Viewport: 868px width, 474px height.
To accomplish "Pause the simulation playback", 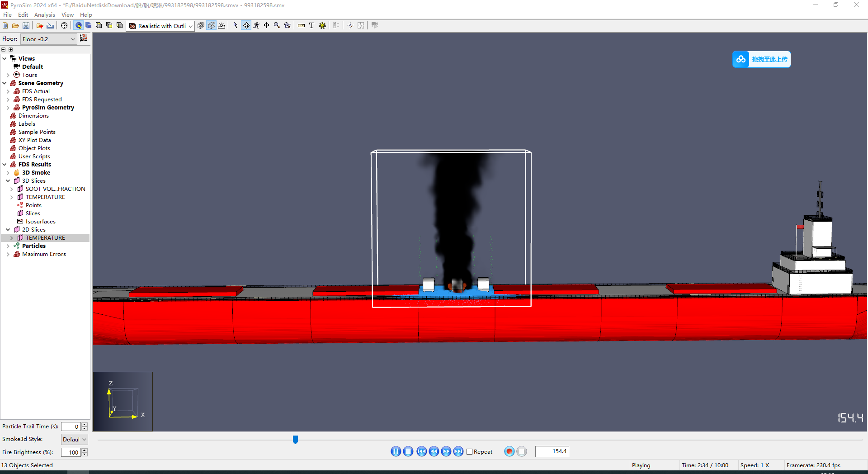I will 396,451.
